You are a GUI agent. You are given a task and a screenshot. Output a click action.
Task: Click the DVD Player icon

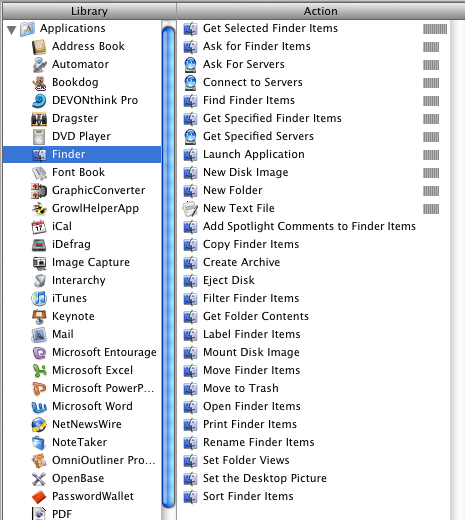[39, 137]
